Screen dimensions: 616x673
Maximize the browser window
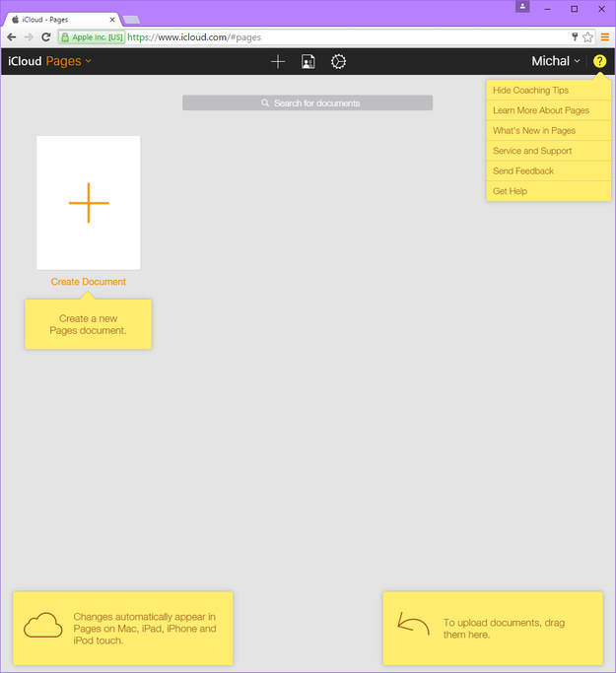[575, 9]
